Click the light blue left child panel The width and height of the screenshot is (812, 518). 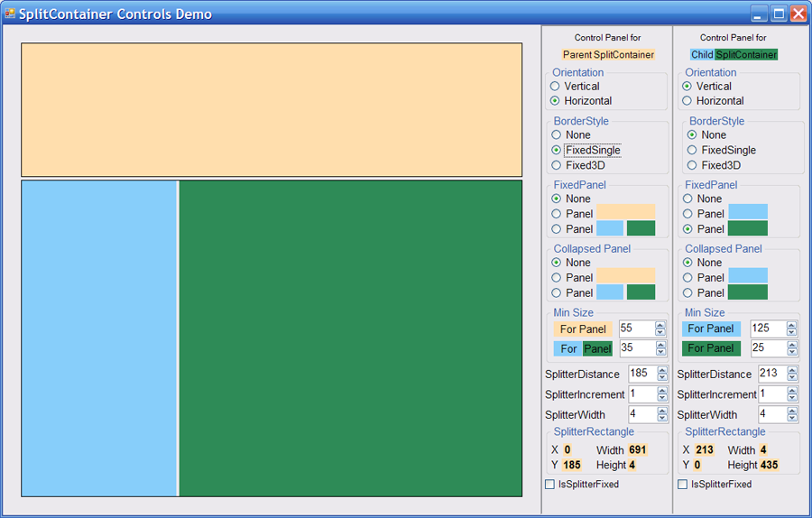point(98,338)
